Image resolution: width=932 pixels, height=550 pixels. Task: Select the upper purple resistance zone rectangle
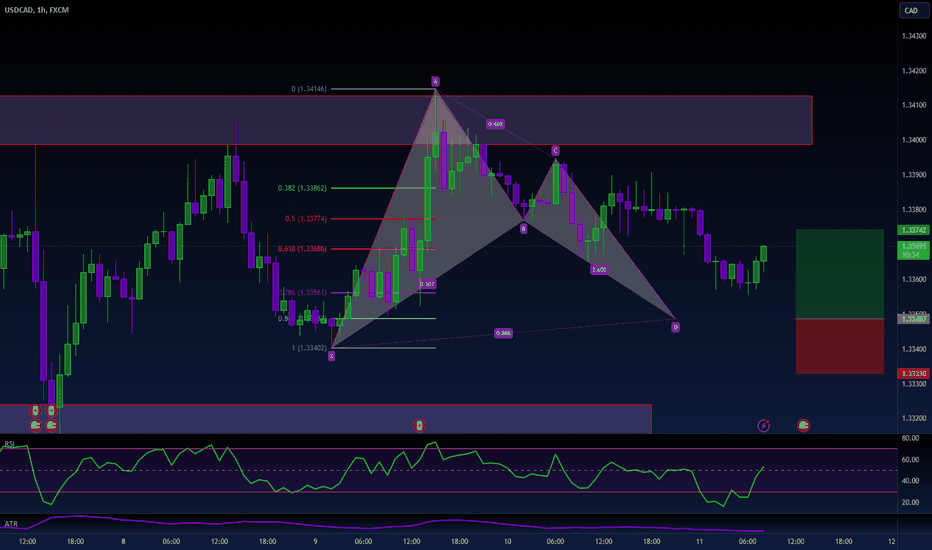406,120
